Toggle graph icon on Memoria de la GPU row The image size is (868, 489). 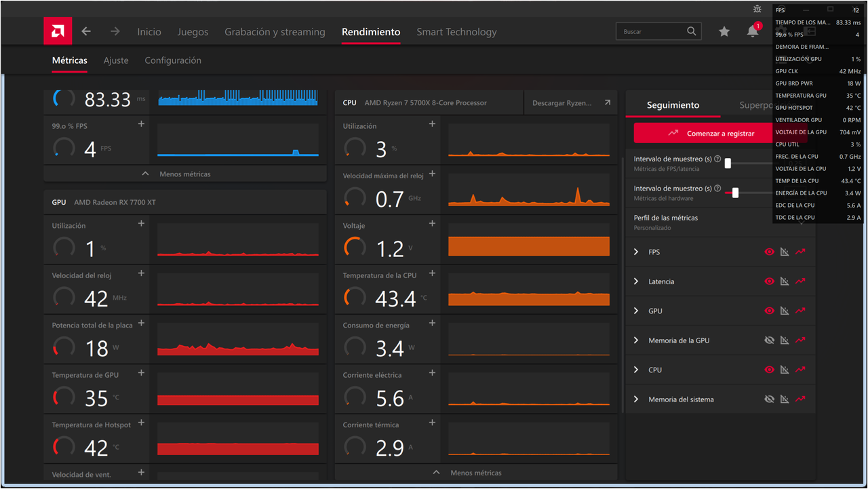pyautogui.click(x=785, y=340)
